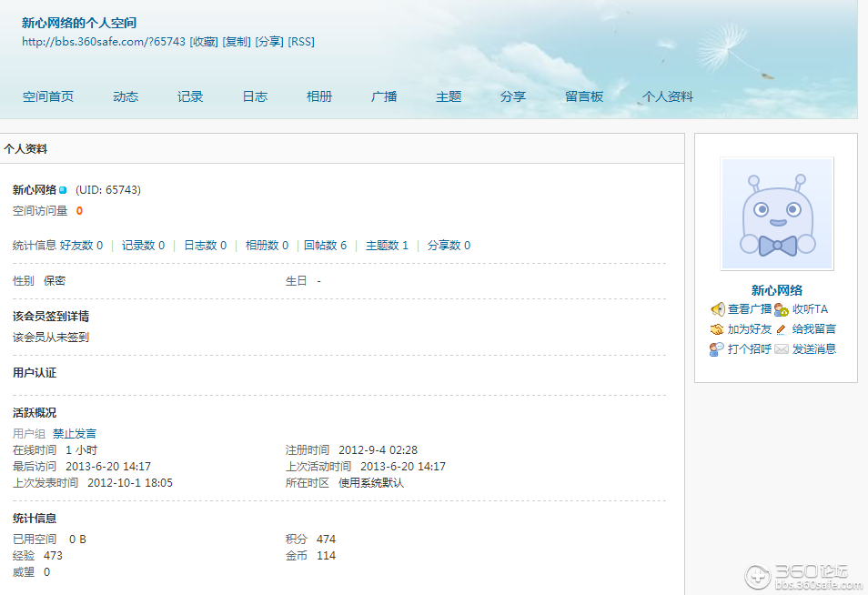This screenshot has height=595, width=868.
Task: Click the user avatar thumbnail
Action: click(x=776, y=213)
